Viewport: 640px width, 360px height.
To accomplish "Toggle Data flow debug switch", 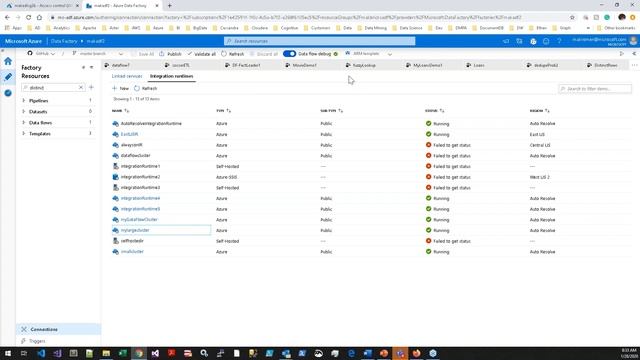I will [x=289, y=54].
